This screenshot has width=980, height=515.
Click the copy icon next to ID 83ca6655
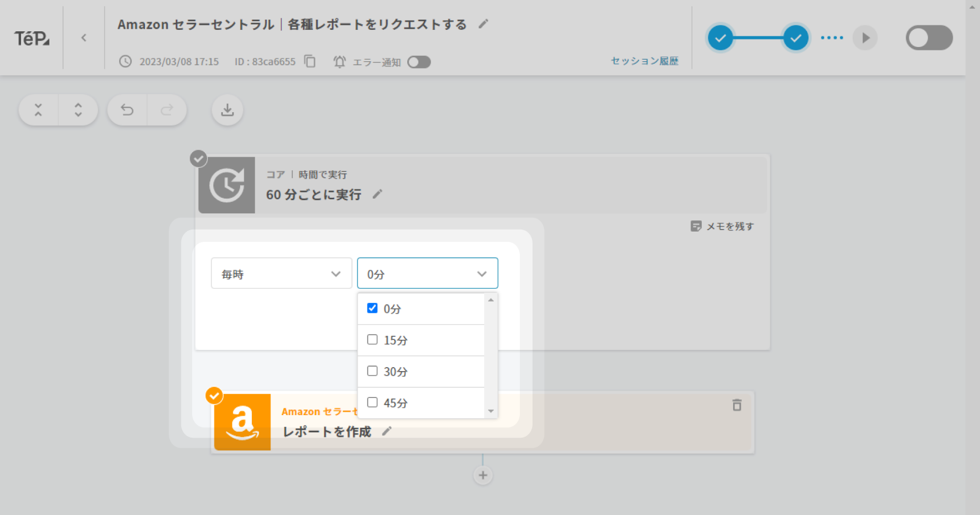(x=309, y=62)
